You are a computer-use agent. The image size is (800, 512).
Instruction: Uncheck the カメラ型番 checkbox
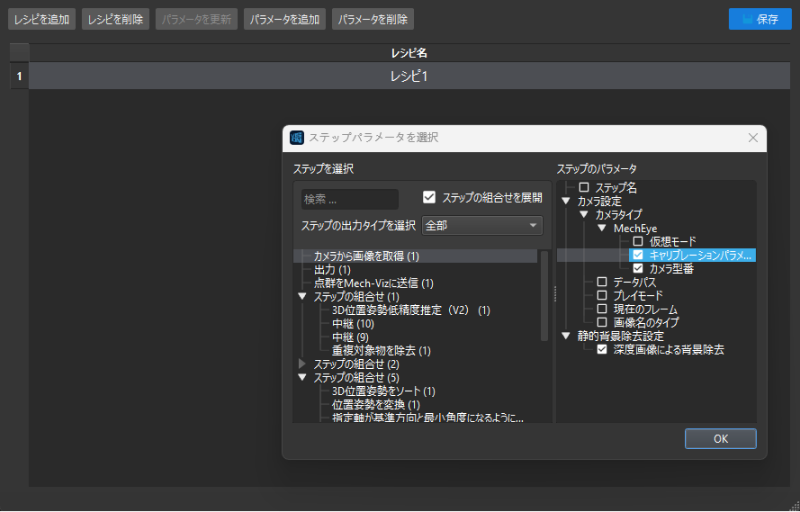(x=638, y=268)
